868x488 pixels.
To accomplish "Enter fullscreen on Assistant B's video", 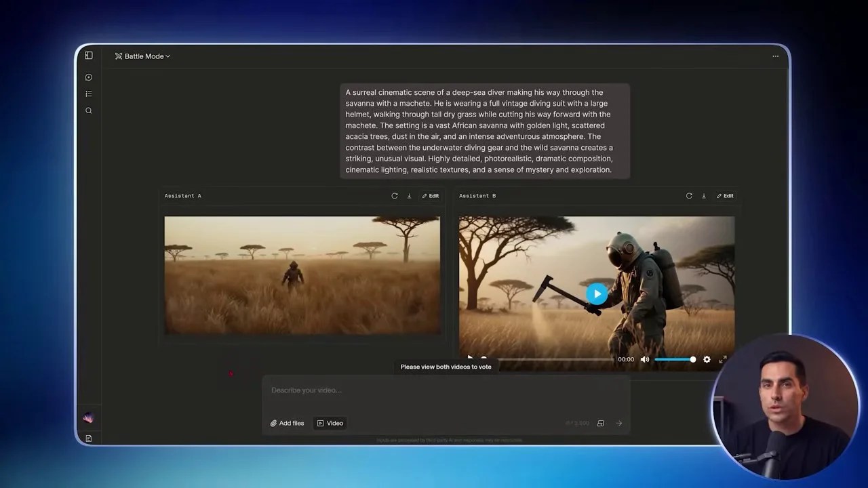I will click(x=723, y=359).
